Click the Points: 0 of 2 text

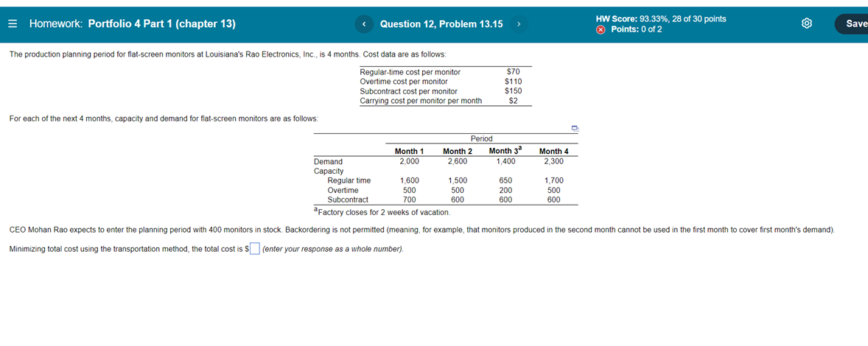pos(636,29)
